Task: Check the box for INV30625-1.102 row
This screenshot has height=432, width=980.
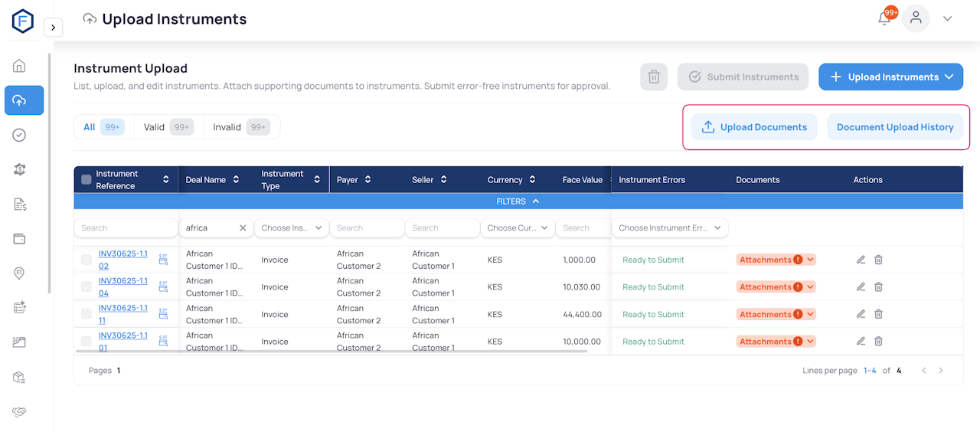Action: (87, 260)
